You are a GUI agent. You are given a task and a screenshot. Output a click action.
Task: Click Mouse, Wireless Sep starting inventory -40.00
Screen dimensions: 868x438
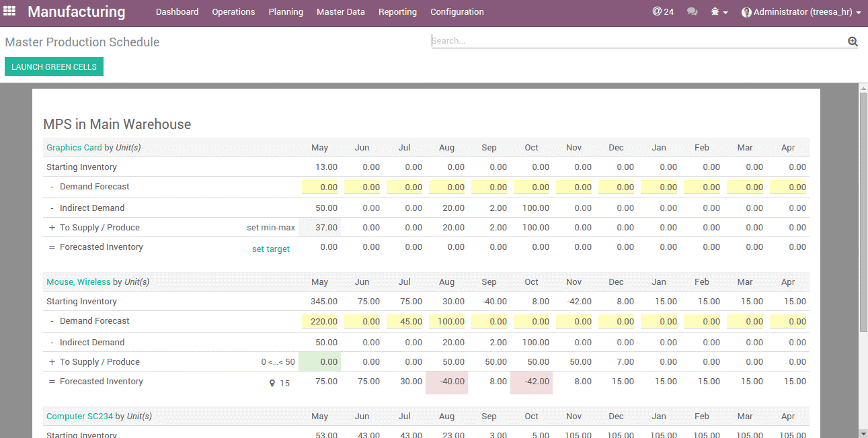(495, 302)
